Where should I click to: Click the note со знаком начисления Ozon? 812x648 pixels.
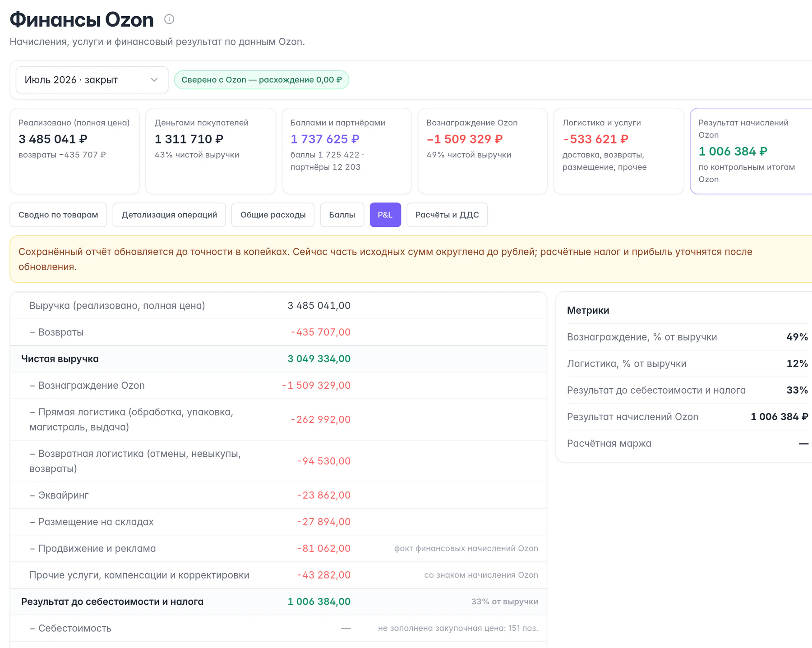(481, 575)
